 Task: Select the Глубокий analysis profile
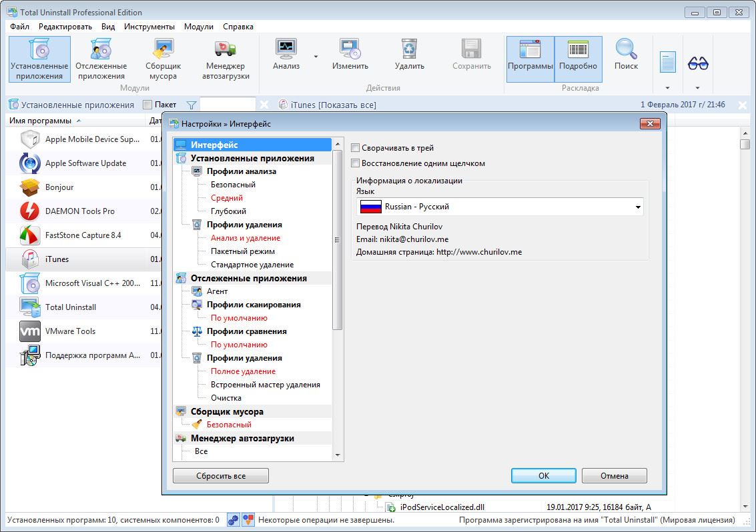click(228, 211)
